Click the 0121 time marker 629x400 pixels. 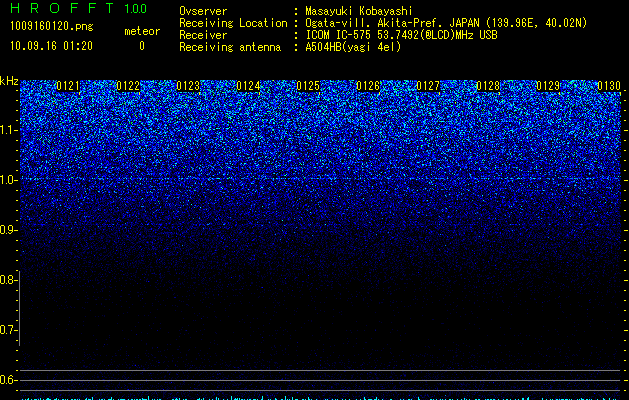point(68,86)
